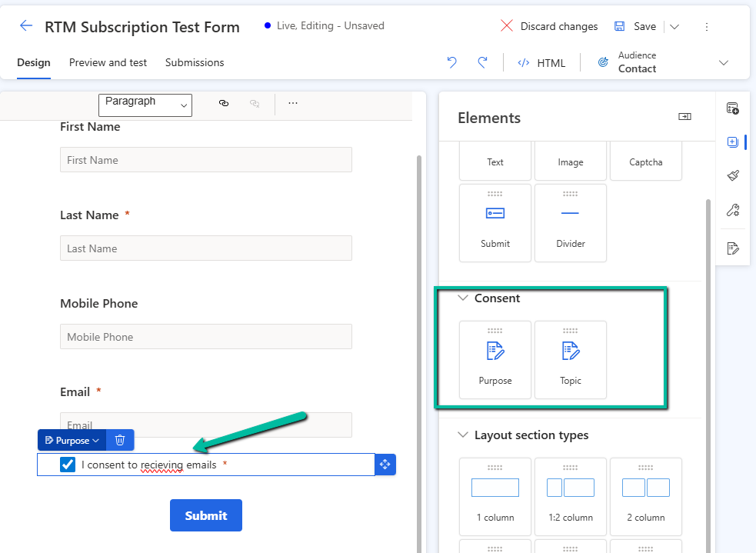This screenshot has width=756, height=553.
Task: Click the back arrow next to form title
Action: tap(26, 26)
